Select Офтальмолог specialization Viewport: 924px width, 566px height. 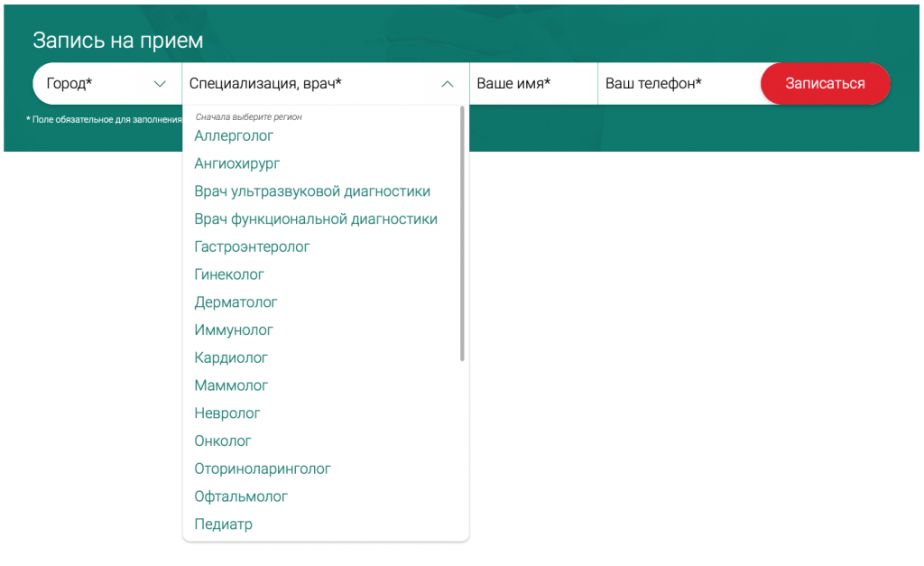pos(241,496)
